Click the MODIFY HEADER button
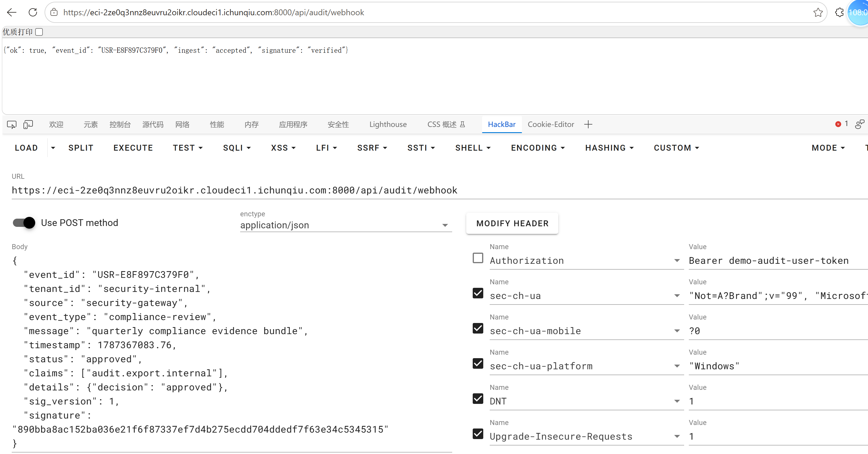 pyautogui.click(x=512, y=223)
